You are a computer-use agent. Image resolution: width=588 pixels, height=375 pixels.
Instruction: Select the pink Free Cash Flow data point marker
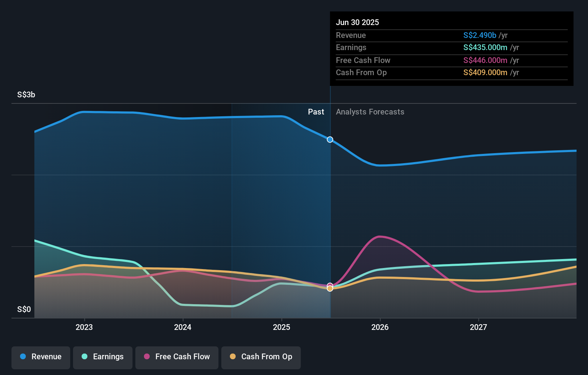[330, 285]
